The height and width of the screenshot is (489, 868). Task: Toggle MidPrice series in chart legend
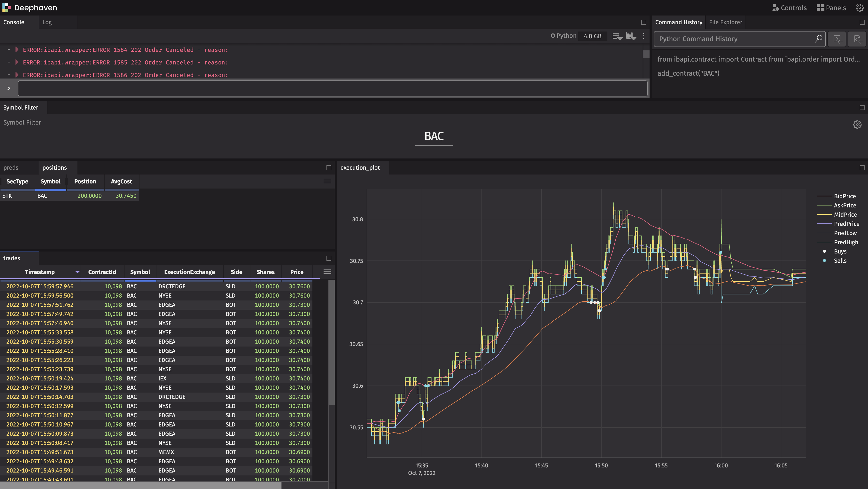click(837, 214)
